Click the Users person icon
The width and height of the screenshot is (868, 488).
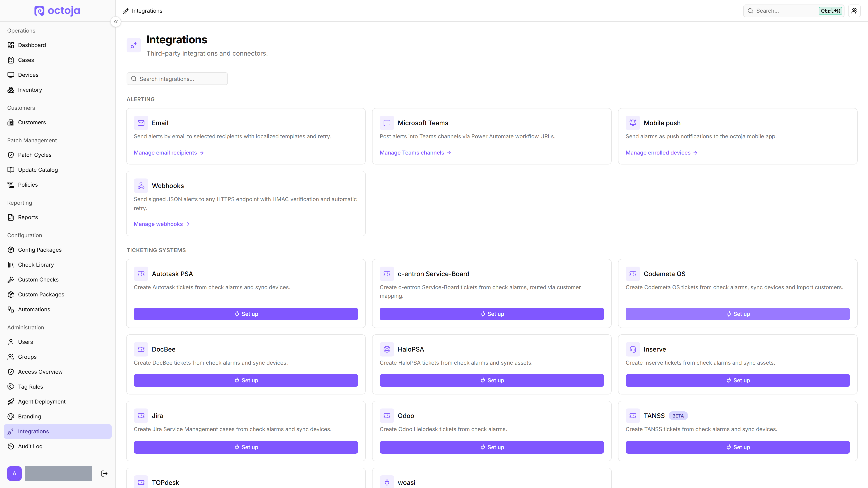click(11, 342)
